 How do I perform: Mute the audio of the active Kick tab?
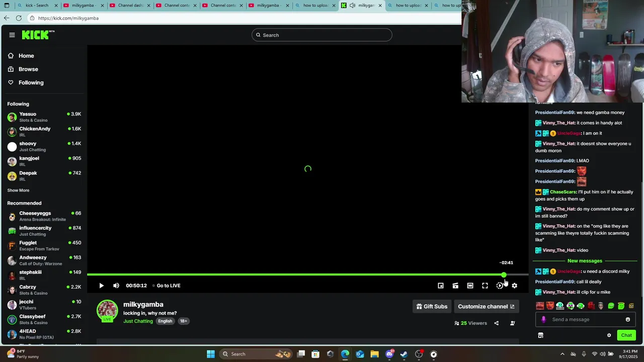[353, 6]
